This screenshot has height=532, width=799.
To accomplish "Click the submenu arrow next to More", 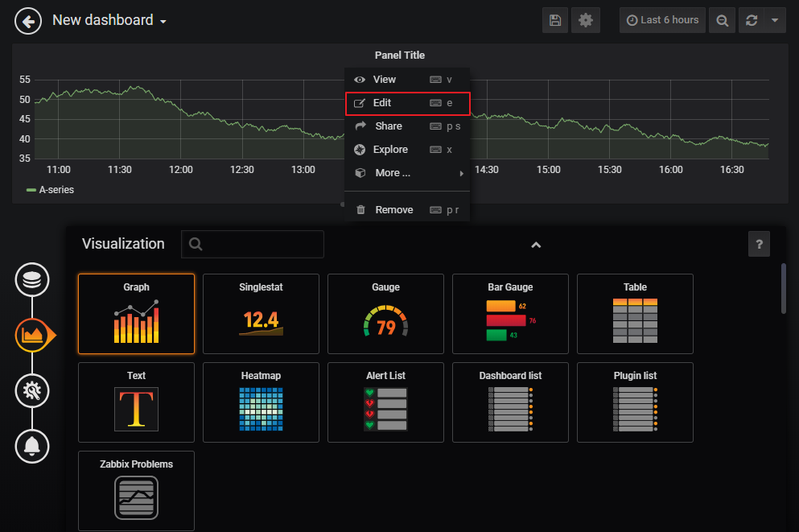I will click(x=461, y=173).
